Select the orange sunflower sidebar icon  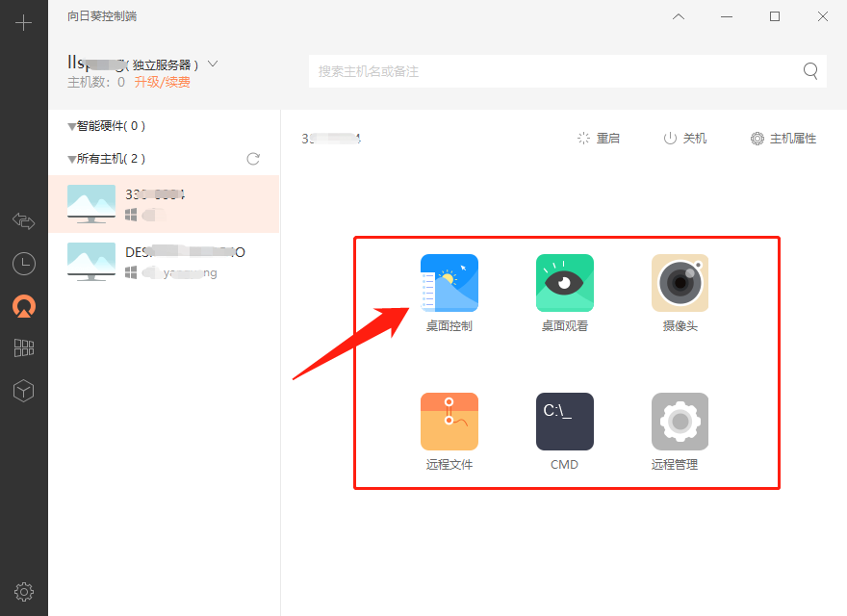(24, 306)
